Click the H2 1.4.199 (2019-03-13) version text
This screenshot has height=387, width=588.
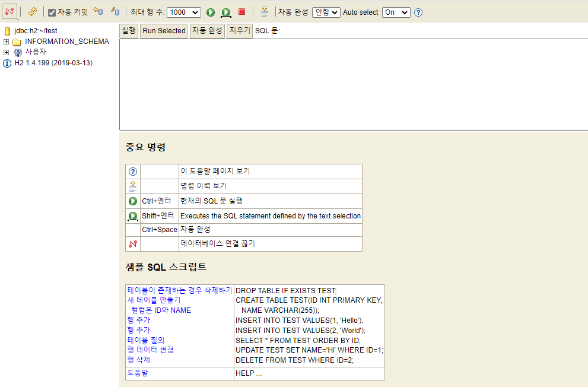53,63
